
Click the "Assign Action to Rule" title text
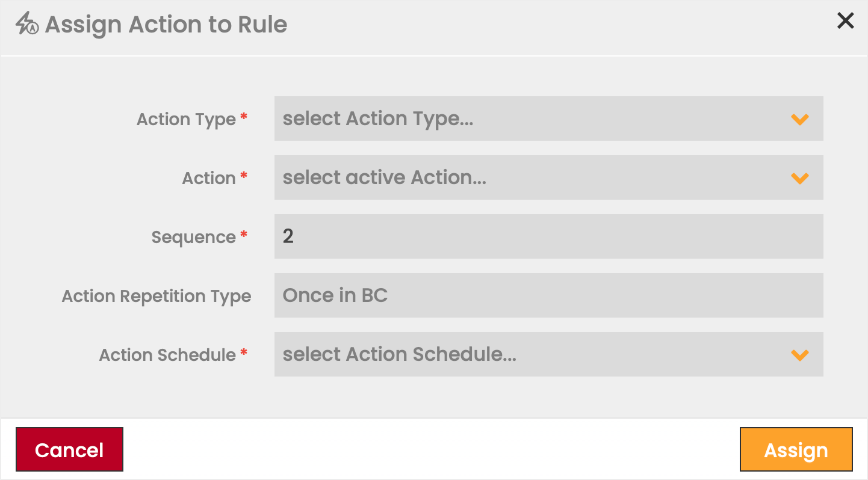pos(166,25)
